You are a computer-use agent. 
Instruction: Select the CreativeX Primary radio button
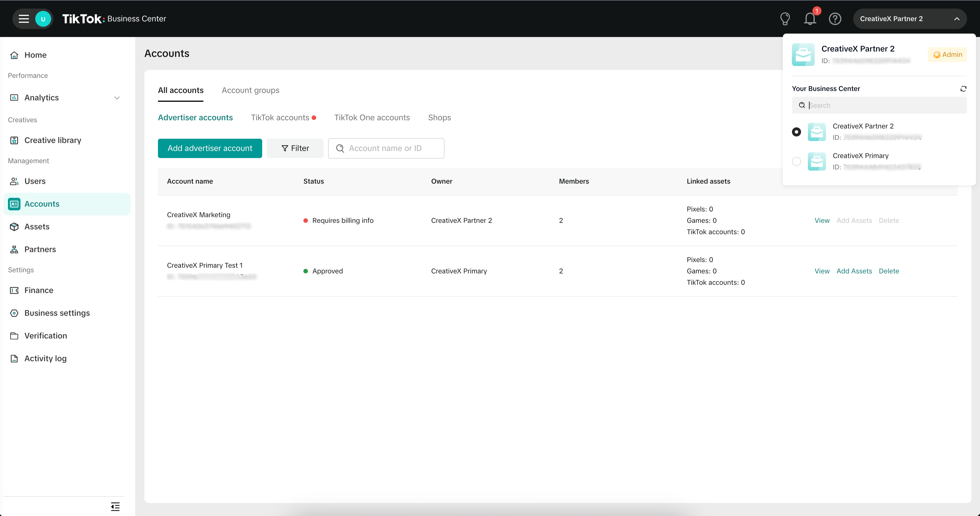[x=796, y=161]
